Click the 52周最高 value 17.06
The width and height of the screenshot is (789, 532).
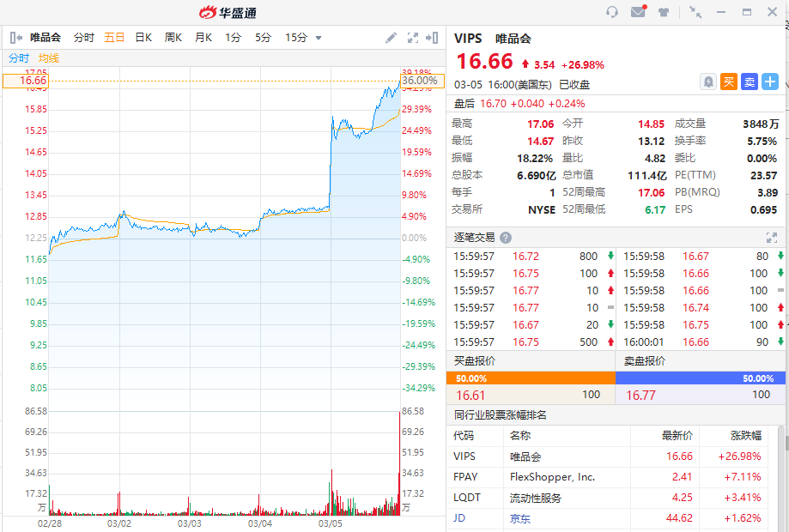click(x=651, y=192)
